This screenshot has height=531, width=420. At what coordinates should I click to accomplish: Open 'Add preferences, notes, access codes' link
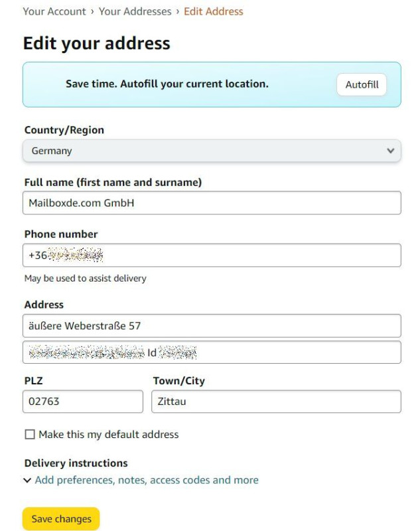[147, 480]
